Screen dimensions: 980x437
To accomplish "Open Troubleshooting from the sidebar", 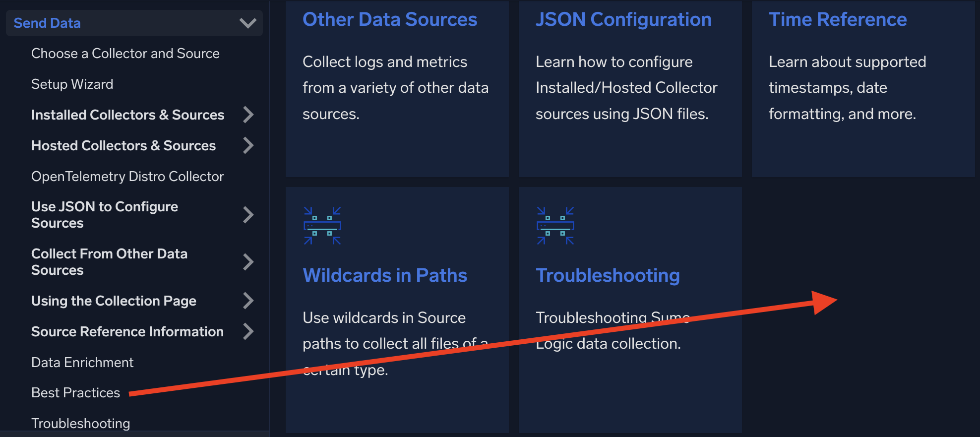I will 80,423.
